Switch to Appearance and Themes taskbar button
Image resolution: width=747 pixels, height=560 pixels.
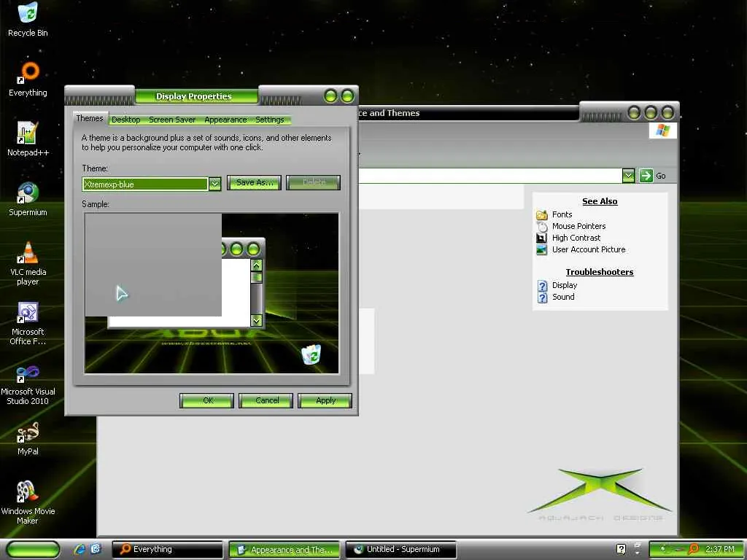tap(285, 549)
